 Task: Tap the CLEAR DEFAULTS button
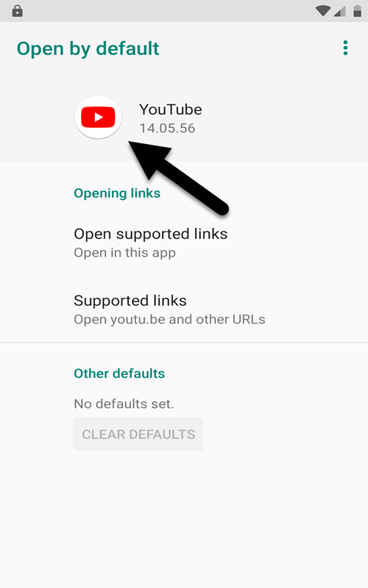pyautogui.click(x=138, y=434)
